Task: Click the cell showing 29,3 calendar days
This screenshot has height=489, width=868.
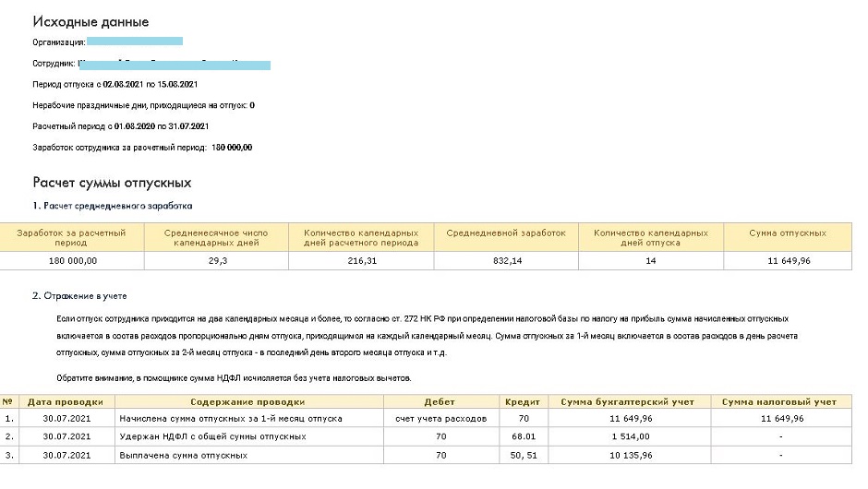Action: (x=216, y=260)
